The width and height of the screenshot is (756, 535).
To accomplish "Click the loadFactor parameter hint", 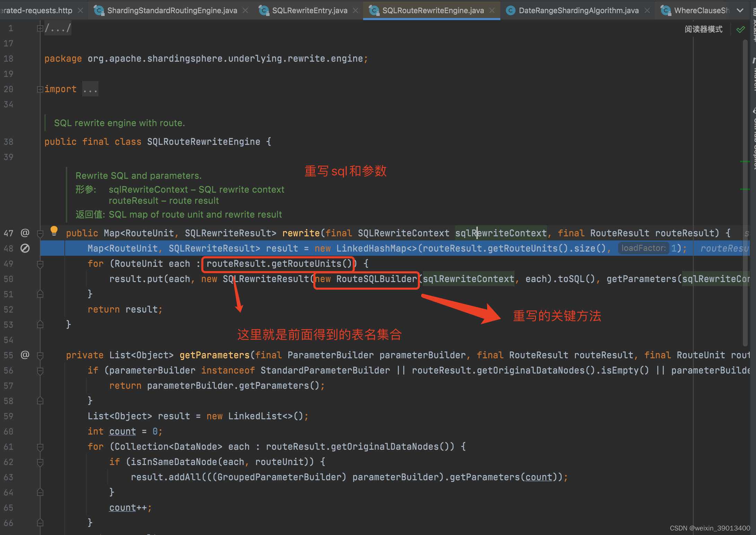I will [x=644, y=248].
